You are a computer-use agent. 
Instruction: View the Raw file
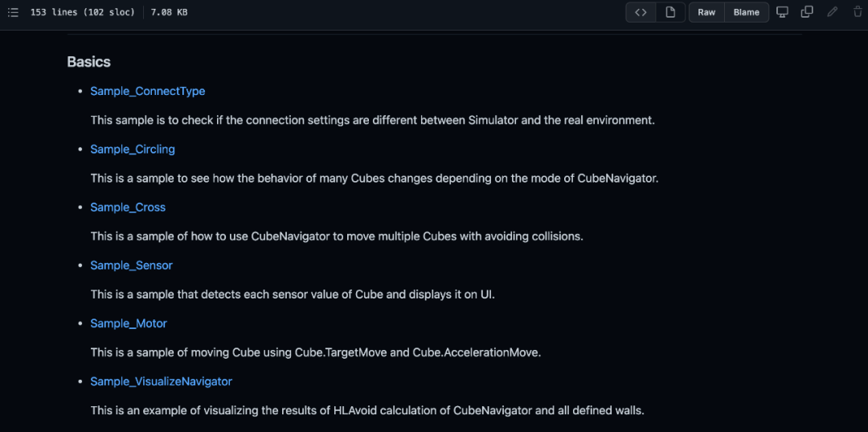tap(706, 12)
